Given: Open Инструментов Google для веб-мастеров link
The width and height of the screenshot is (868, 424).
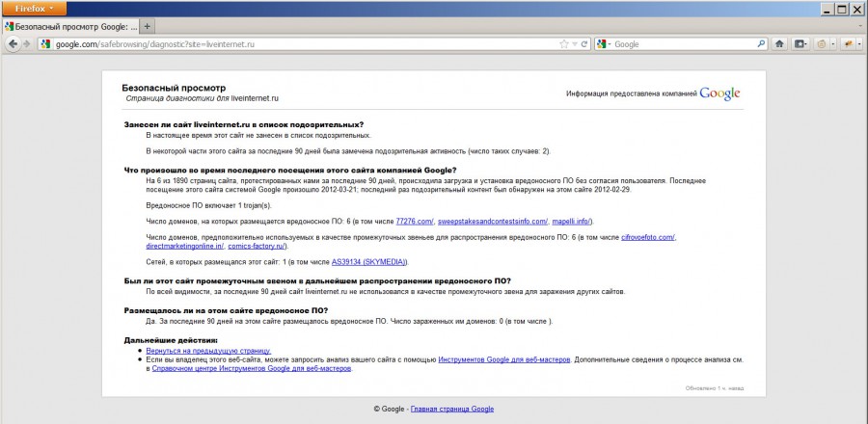Looking at the screenshot, I should 504,359.
